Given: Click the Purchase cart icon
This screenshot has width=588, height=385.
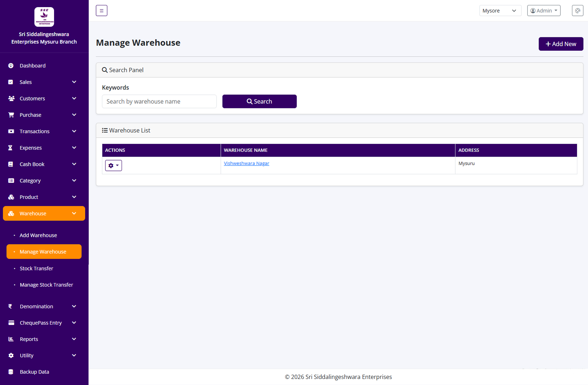Looking at the screenshot, I should (x=11, y=115).
